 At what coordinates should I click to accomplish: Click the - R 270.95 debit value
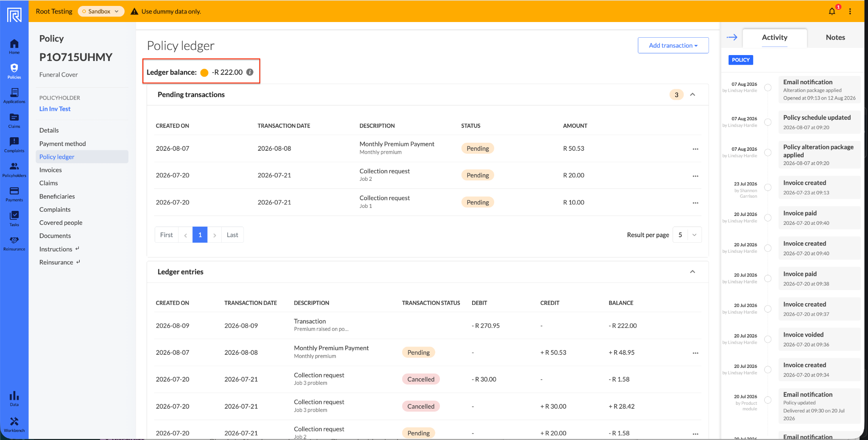(486, 326)
